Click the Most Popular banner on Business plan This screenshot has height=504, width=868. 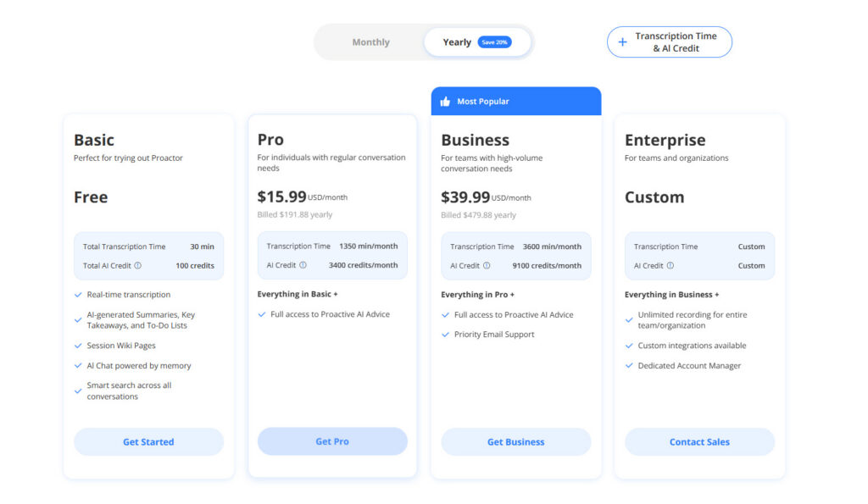pyautogui.click(x=515, y=100)
